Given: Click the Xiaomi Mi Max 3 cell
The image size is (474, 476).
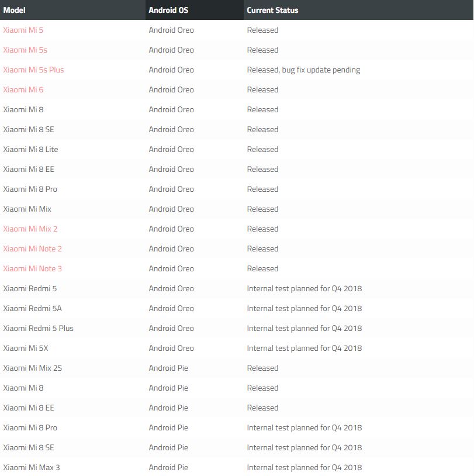Looking at the screenshot, I should click(x=32, y=467).
